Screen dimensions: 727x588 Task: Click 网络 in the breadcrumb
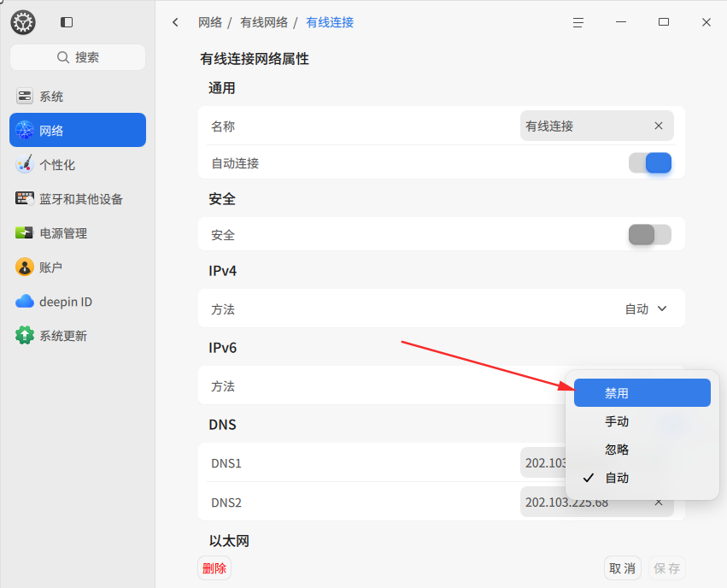tap(210, 22)
